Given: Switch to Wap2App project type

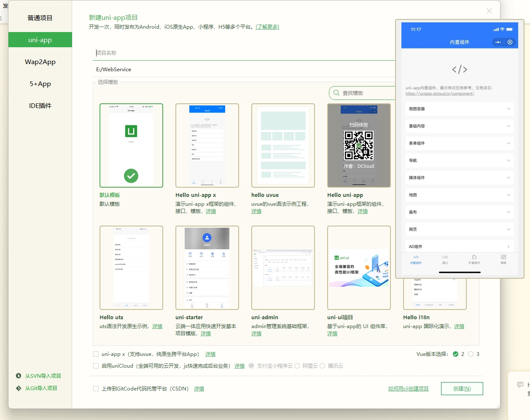Looking at the screenshot, I should [x=40, y=62].
